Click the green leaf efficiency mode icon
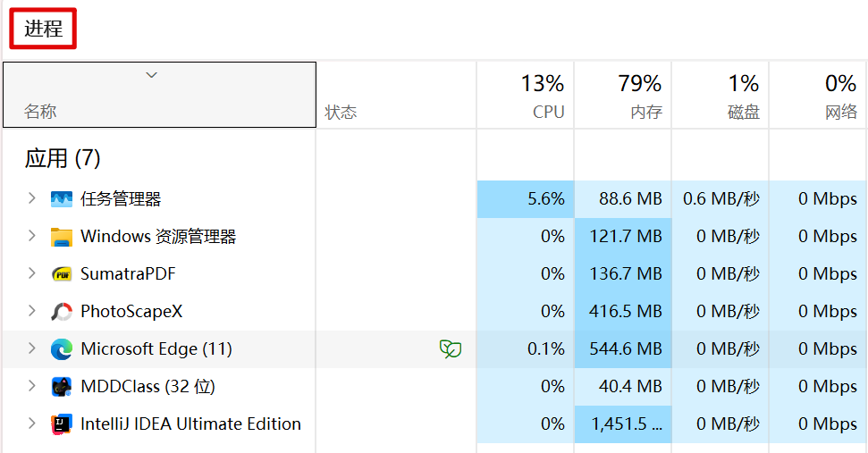The image size is (868, 453). tap(450, 349)
